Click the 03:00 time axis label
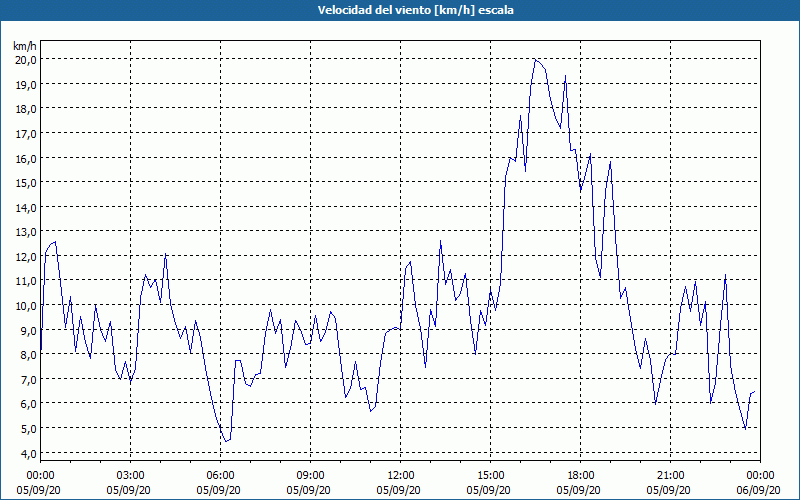800x500 pixels. pyautogui.click(x=131, y=476)
